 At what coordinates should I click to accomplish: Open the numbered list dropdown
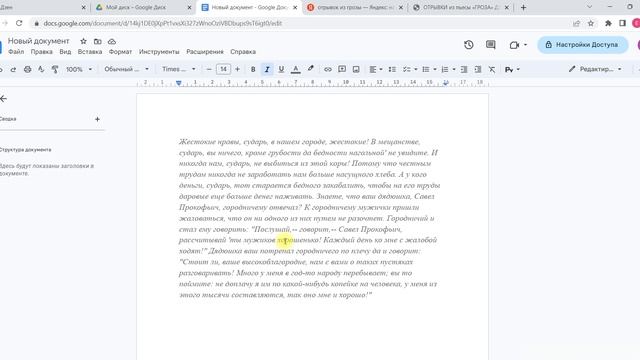[448, 69]
